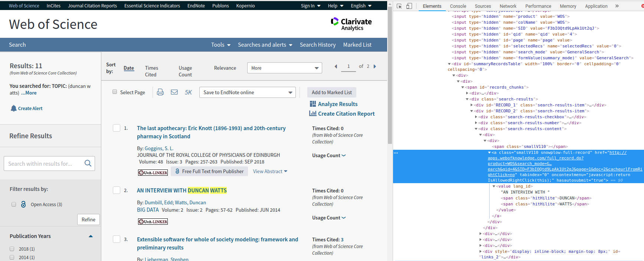Click the page number input field
Screen dimensions: 644x261
[x=349, y=66]
